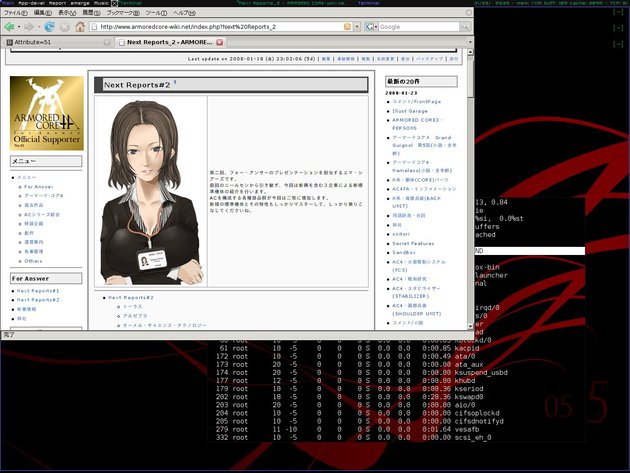Open the ヘルプ (Help) menu

pyautogui.click(x=185, y=13)
